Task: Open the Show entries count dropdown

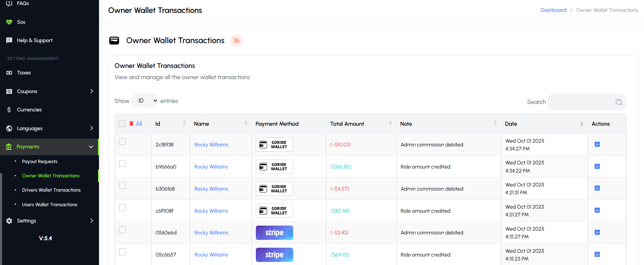Action: tap(145, 101)
